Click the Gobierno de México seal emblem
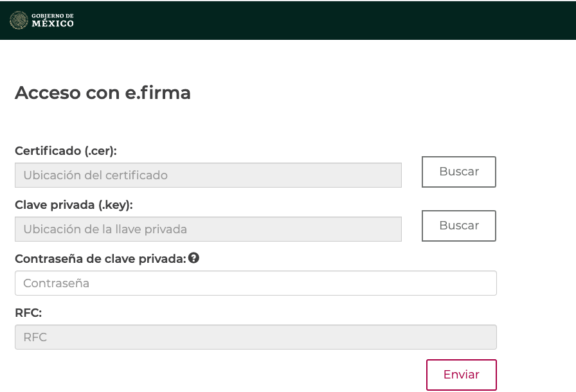 (19, 20)
